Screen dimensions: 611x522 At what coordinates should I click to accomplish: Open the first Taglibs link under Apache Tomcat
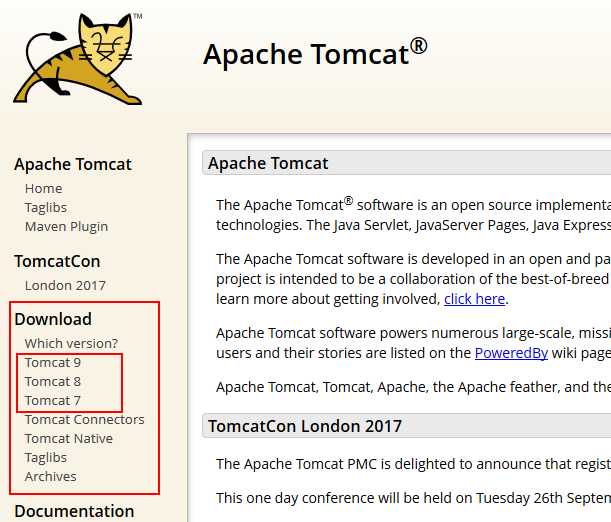[46, 208]
